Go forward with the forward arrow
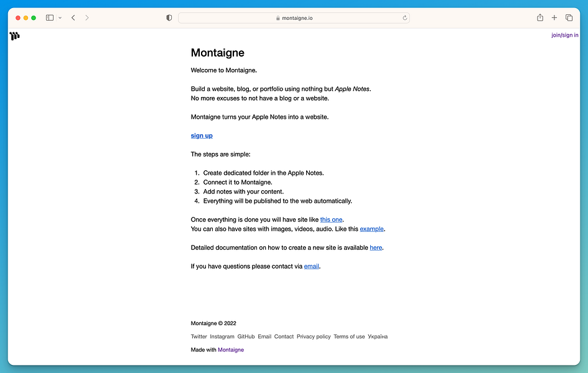This screenshot has width=588, height=373. 87,17
